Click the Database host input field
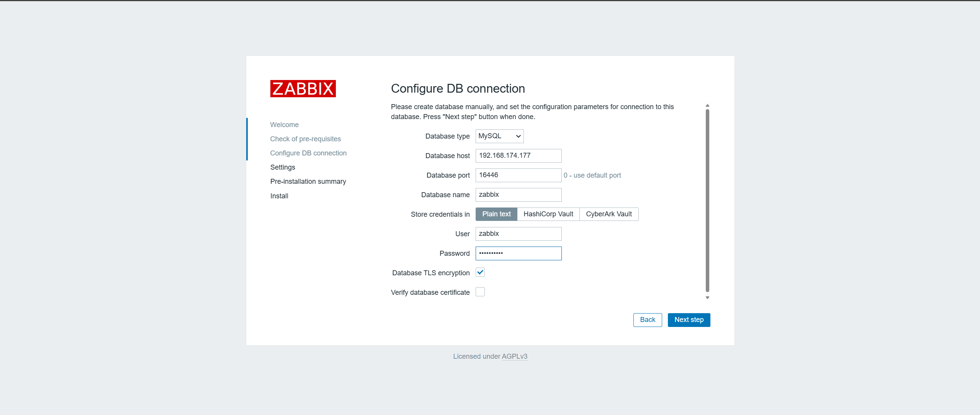 (519, 156)
